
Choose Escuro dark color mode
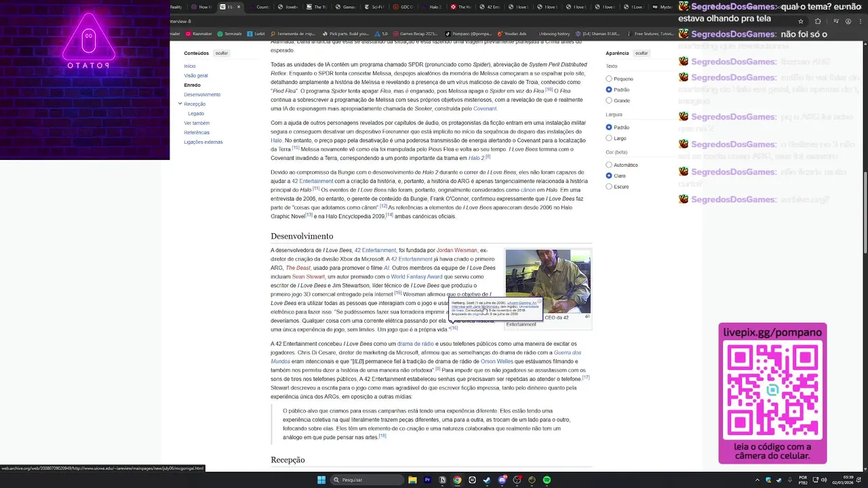click(x=609, y=186)
